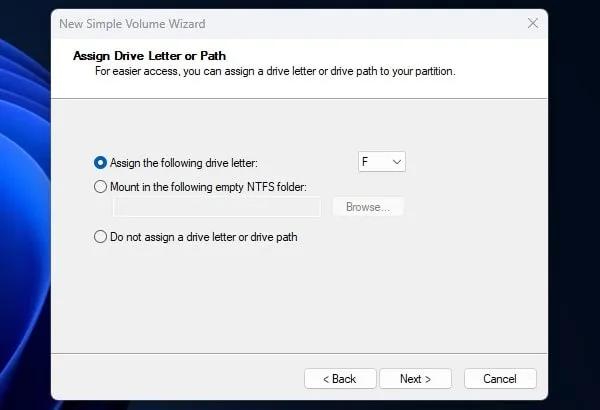600x410 pixels.
Task: Click the "Mount in the following empty NTFS folder:" label
Action: point(208,186)
